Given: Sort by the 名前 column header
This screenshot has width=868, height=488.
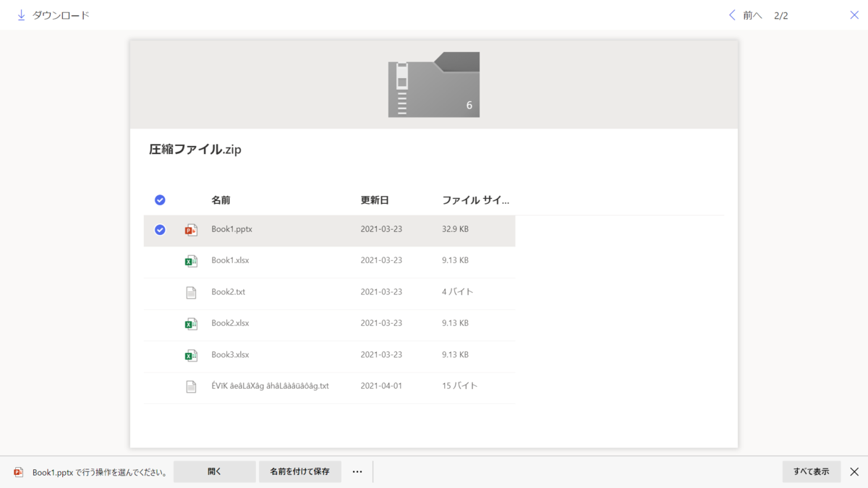Looking at the screenshot, I should click(221, 200).
